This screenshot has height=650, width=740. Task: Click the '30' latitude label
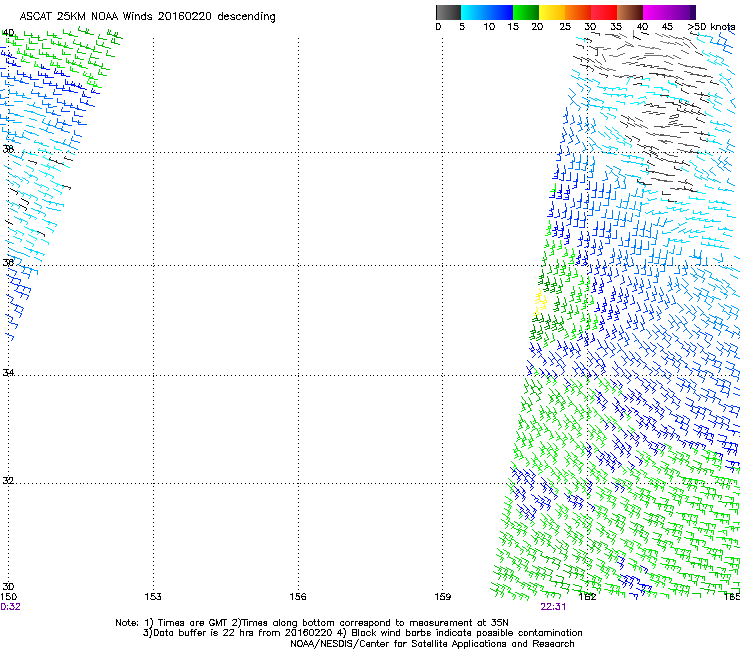8,587
